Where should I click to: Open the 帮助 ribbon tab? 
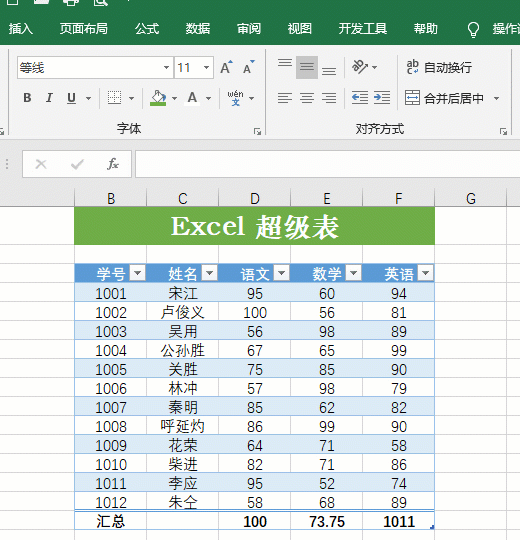click(x=426, y=29)
